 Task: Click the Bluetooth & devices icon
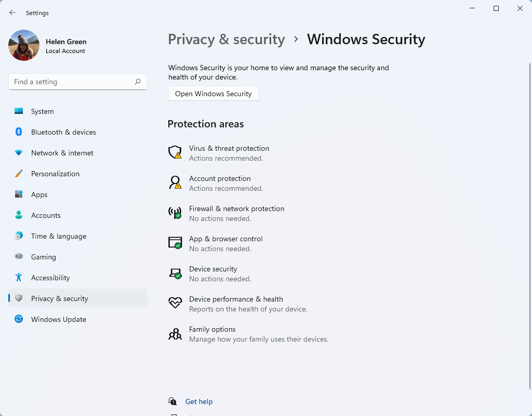click(x=19, y=132)
